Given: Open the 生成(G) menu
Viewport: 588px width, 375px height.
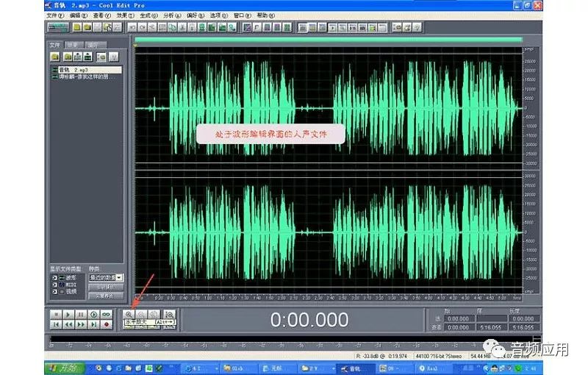Looking at the screenshot, I should pyautogui.click(x=148, y=15).
